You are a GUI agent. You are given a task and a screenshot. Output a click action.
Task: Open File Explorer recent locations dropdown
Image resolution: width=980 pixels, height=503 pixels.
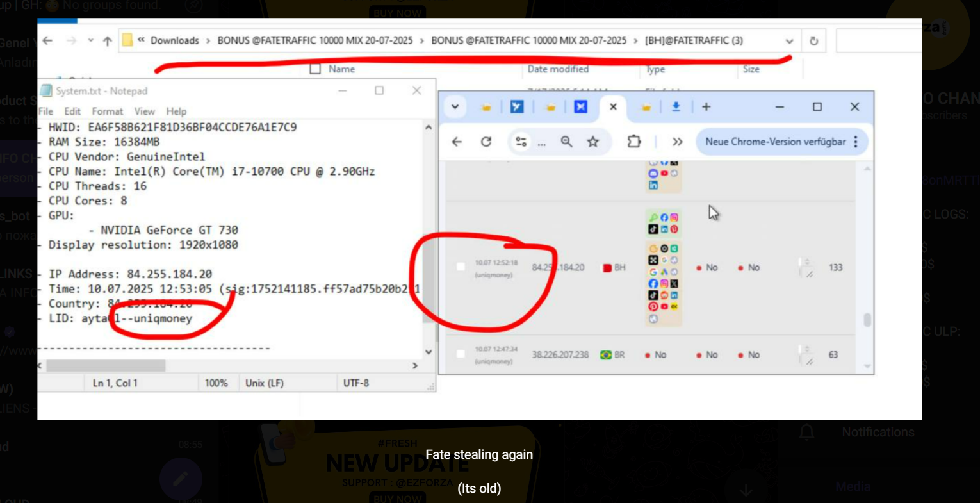coord(90,40)
